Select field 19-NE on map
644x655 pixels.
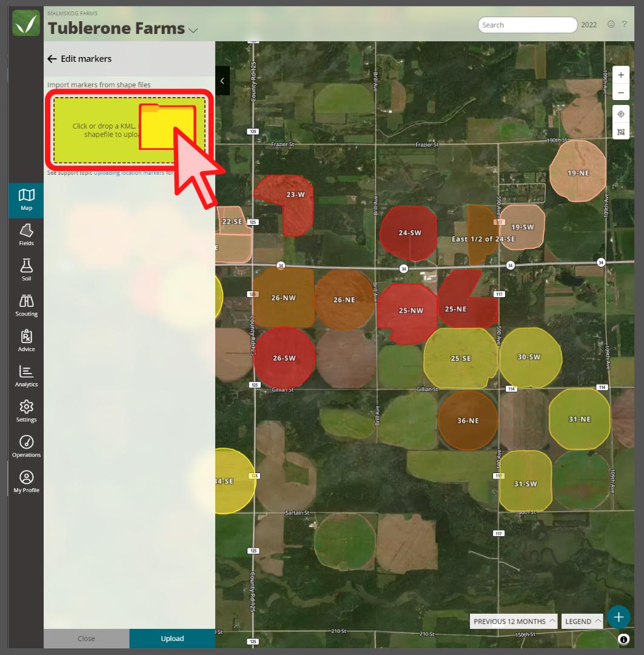coord(578,173)
